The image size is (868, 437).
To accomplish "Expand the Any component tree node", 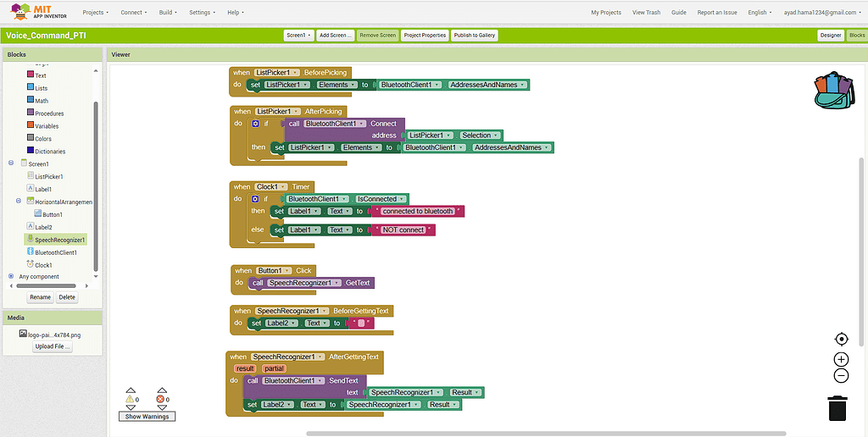I will tap(11, 276).
